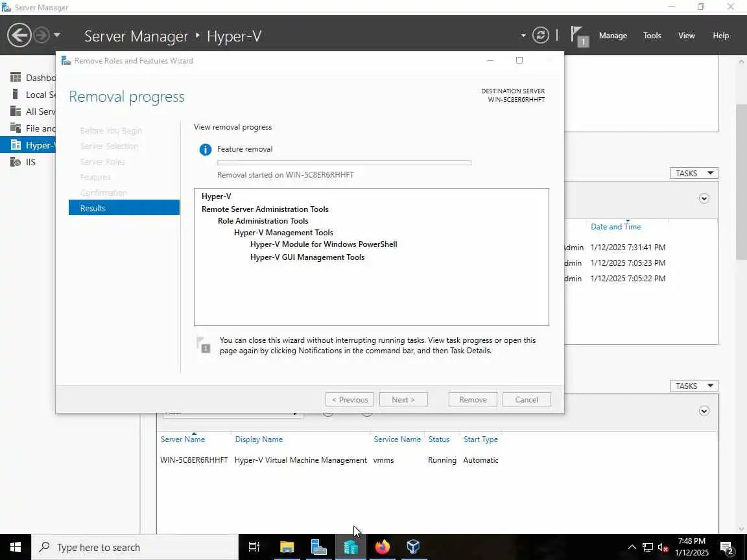
Task: Launch Firefox from the taskbar
Action: pos(382,547)
